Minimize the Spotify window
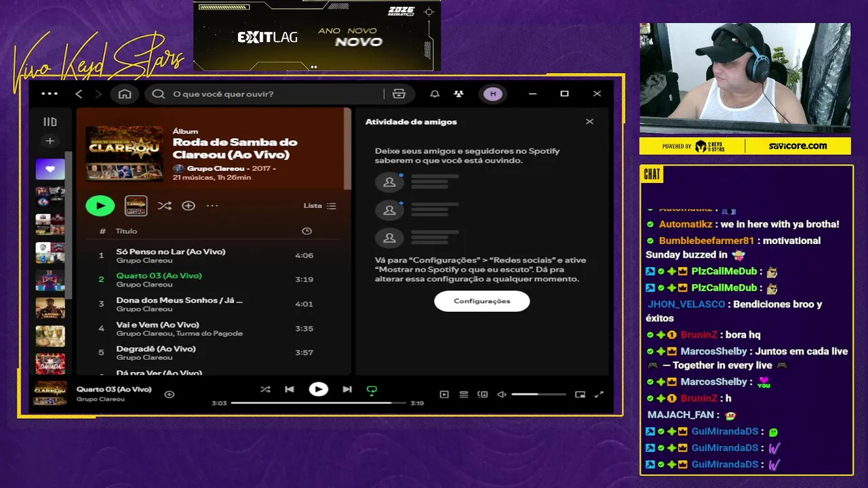The image size is (868, 488). click(x=533, y=94)
